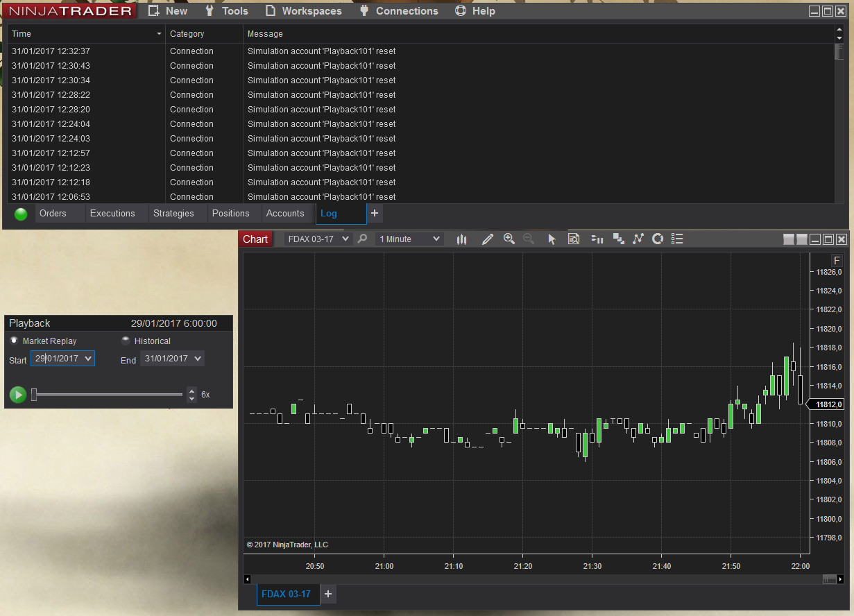Open the Chart window menu button

[x=255, y=239]
